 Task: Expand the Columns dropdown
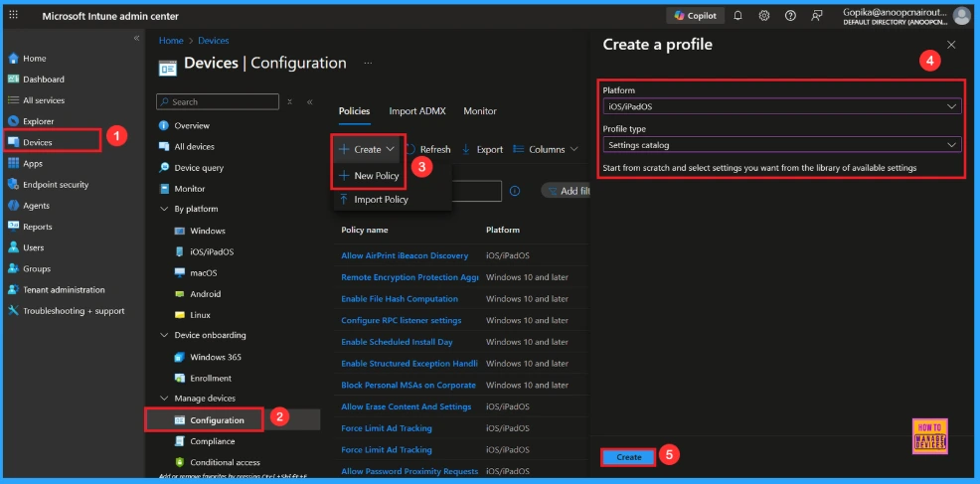546,149
